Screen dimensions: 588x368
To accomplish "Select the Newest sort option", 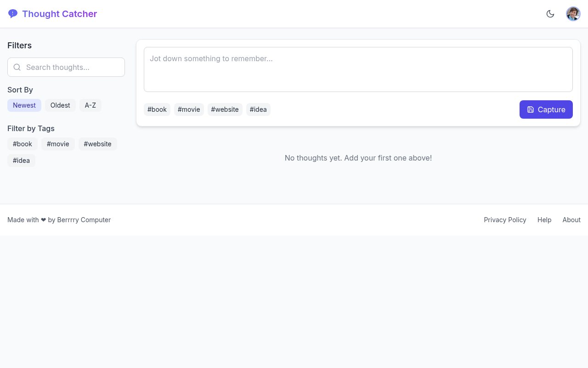I will (x=24, y=105).
